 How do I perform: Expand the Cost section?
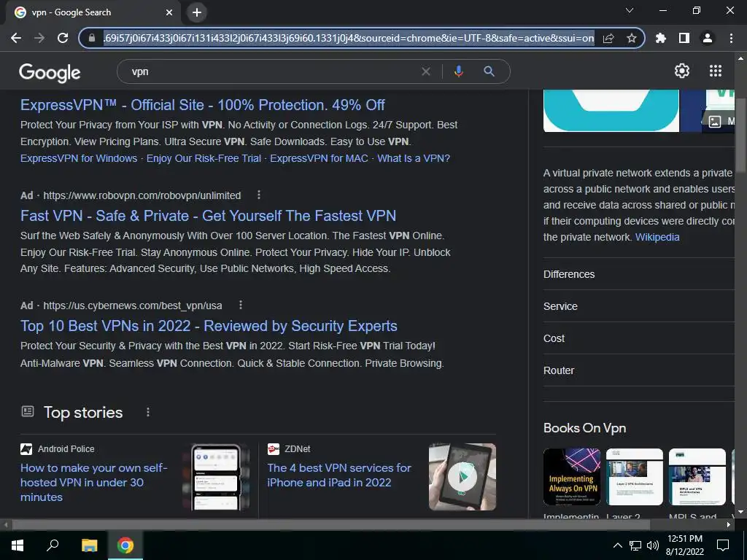click(x=639, y=338)
